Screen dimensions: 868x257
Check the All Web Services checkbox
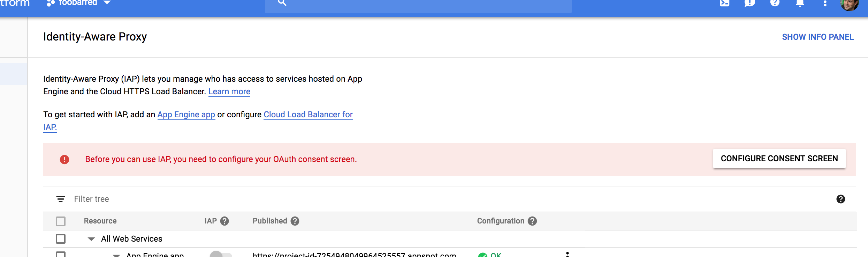[x=61, y=239]
